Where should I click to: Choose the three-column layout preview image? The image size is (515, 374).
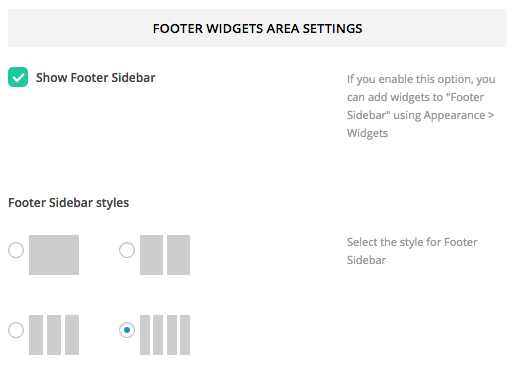click(x=54, y=335)
